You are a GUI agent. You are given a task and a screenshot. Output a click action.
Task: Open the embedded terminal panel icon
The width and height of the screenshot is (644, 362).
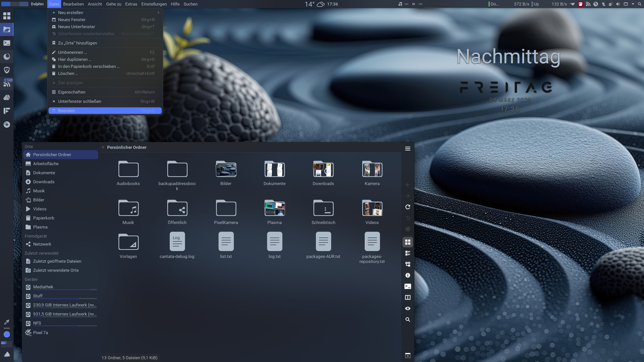click(408, 286)
